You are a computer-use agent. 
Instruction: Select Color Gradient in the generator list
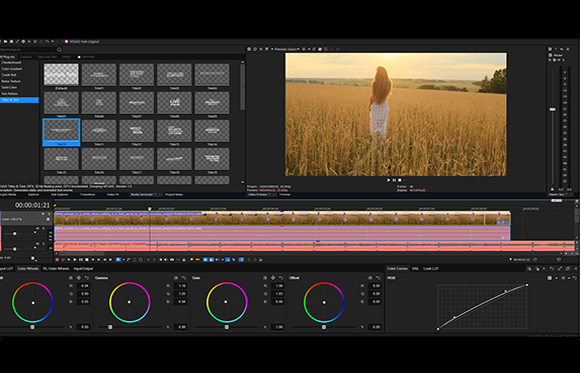pyautogui.click(x=12, y=69)
